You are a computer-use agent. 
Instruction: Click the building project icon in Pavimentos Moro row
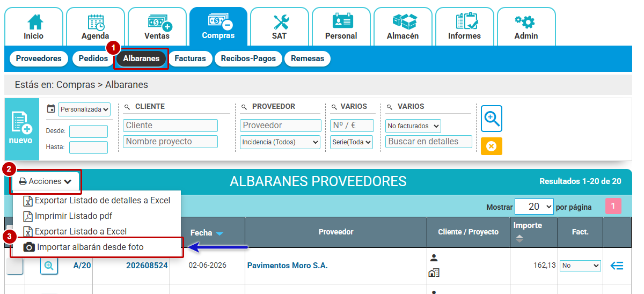[x=434, y=273]
